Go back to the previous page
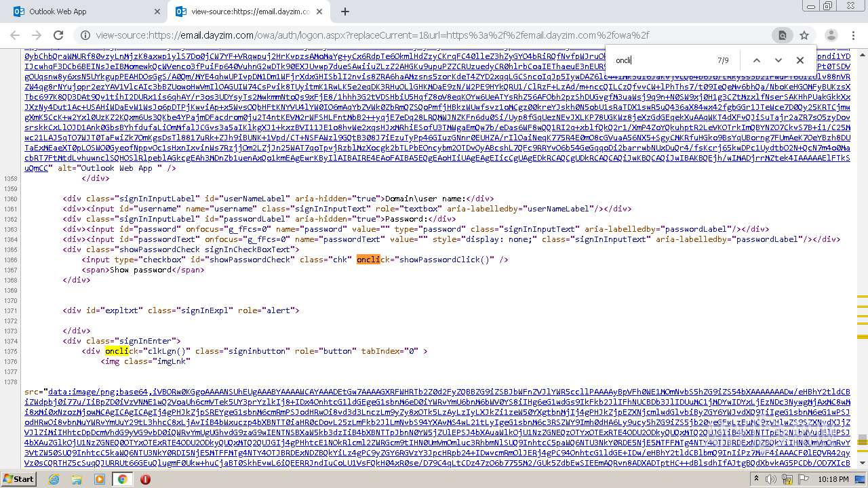 15,35
